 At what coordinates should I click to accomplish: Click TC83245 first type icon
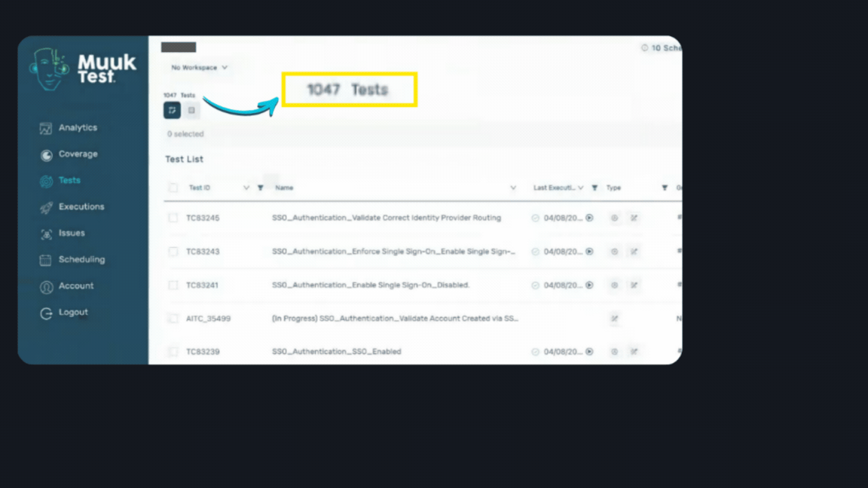pyautogui.click(x=615, y=218)
